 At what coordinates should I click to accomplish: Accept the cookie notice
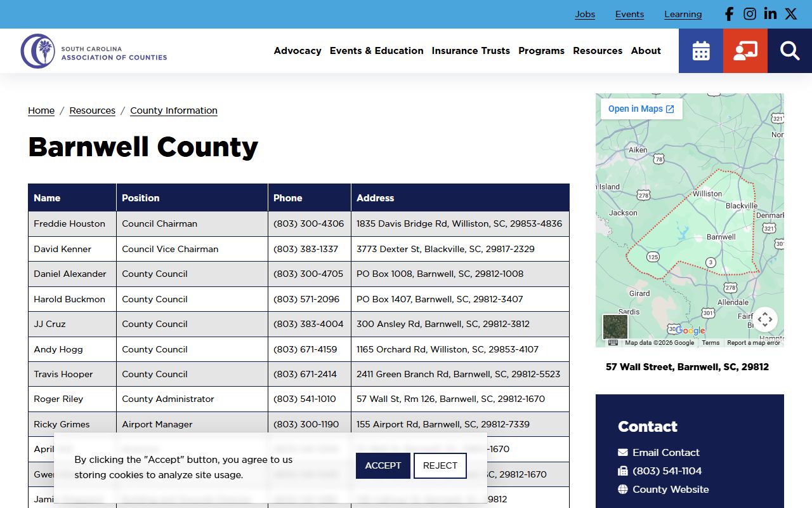(x=383, y=465)
